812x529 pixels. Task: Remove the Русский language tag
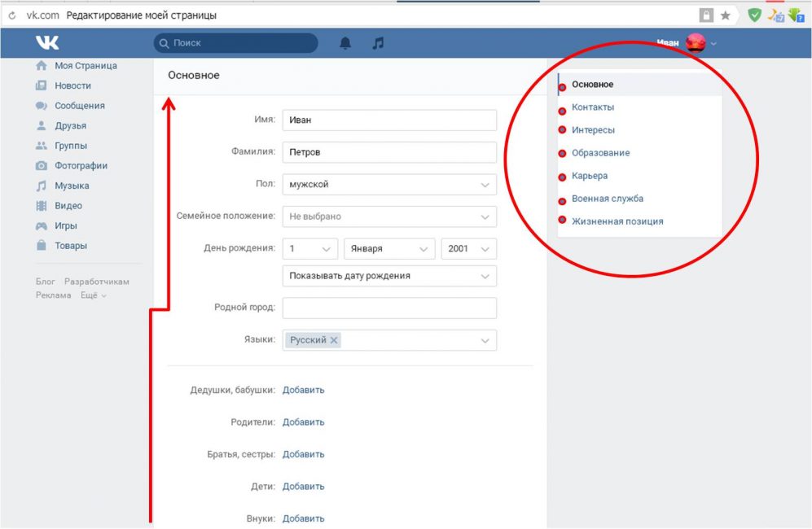(x=334, y=340)
